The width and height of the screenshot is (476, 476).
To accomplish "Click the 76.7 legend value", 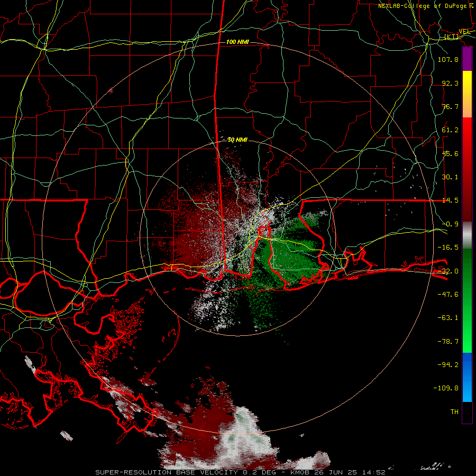I will tap(450, 106).
